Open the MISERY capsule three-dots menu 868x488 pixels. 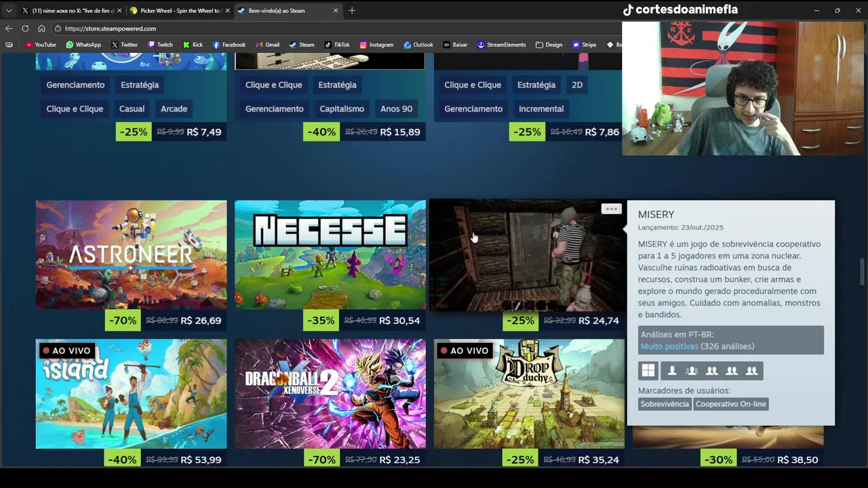tap(611, 209)
